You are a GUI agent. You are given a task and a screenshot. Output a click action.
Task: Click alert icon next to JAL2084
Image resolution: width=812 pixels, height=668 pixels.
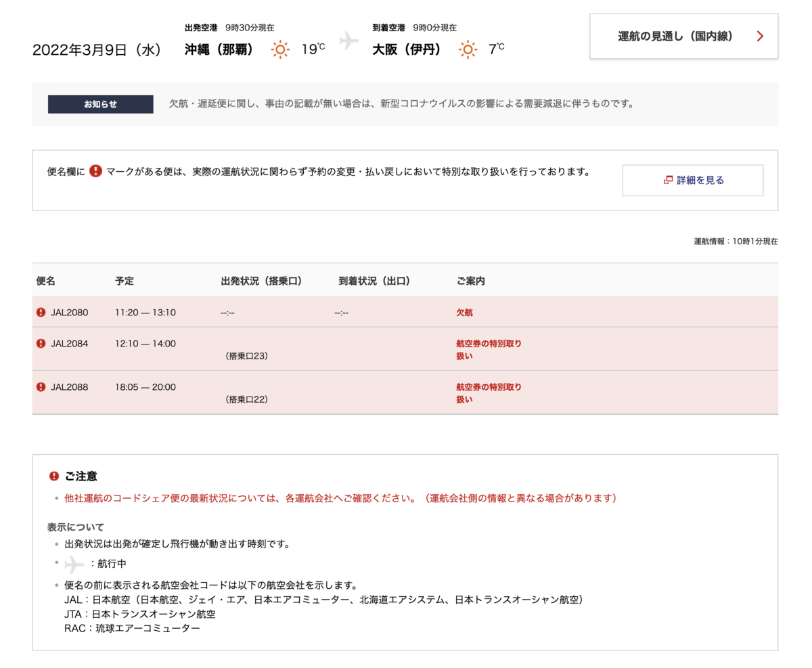41,344
